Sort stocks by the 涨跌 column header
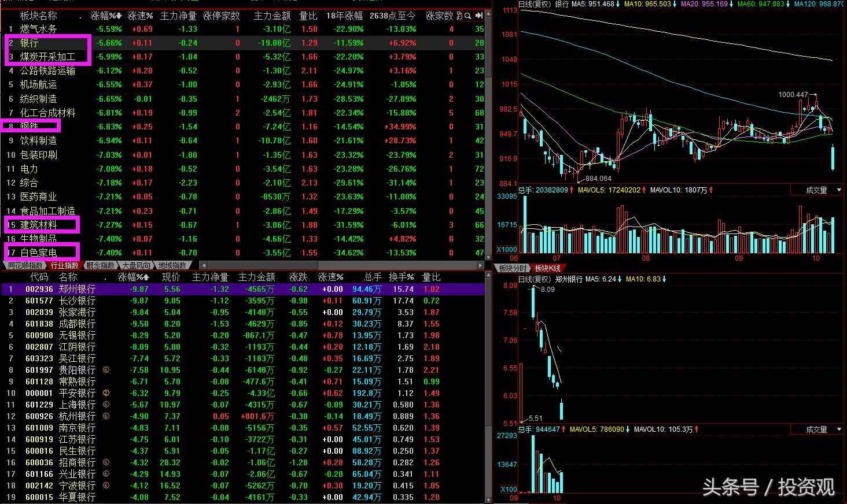Image resolution: width=847 pixels, height=504 pixels. pyautogui.click(x=299, y=277)
